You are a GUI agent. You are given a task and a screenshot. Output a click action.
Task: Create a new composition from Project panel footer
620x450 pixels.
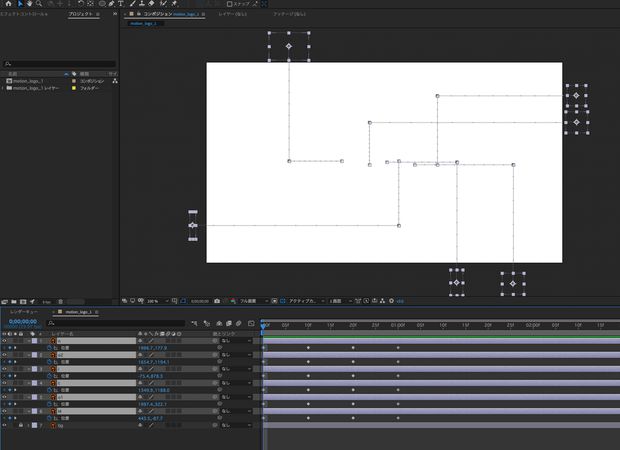coord(23,302)
